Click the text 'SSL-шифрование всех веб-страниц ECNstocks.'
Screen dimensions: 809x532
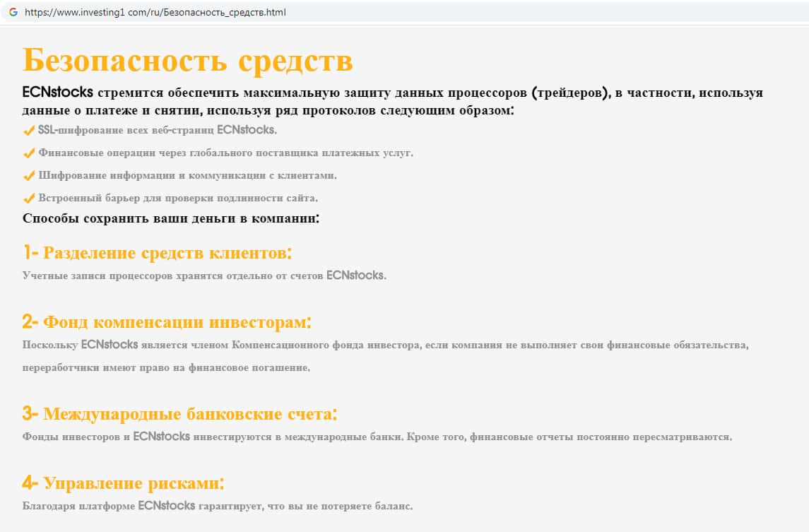pos(158,130)
